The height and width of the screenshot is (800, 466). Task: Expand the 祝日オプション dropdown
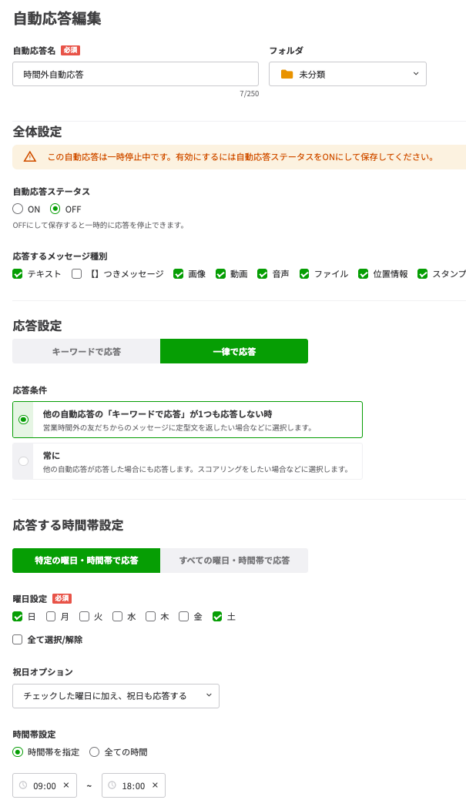click(x=116, y=696)
